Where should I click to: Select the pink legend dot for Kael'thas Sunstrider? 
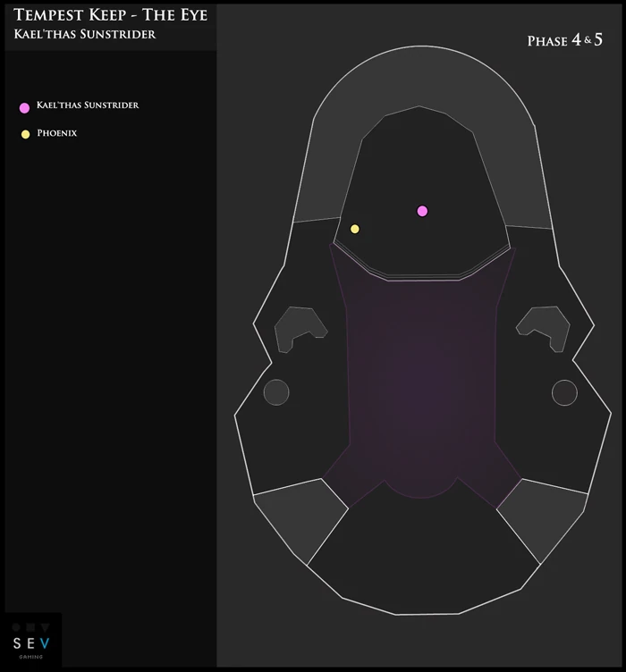pyautogui.click(x=24, y=107)
